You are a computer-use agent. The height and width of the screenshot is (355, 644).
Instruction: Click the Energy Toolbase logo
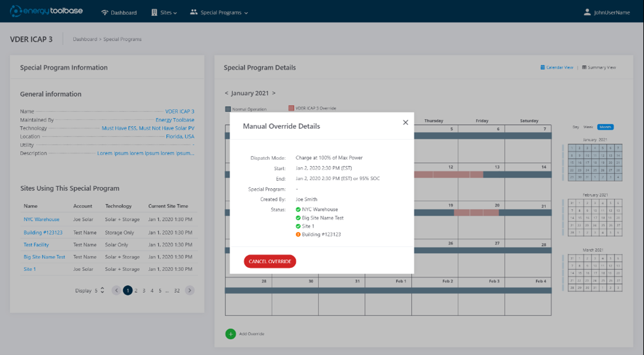(x=46, y=11)
